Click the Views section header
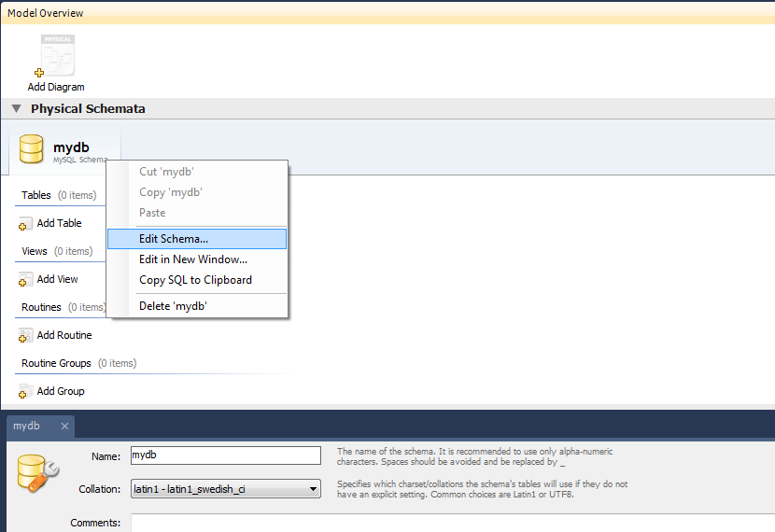775x532 pixels. point(35,251)
